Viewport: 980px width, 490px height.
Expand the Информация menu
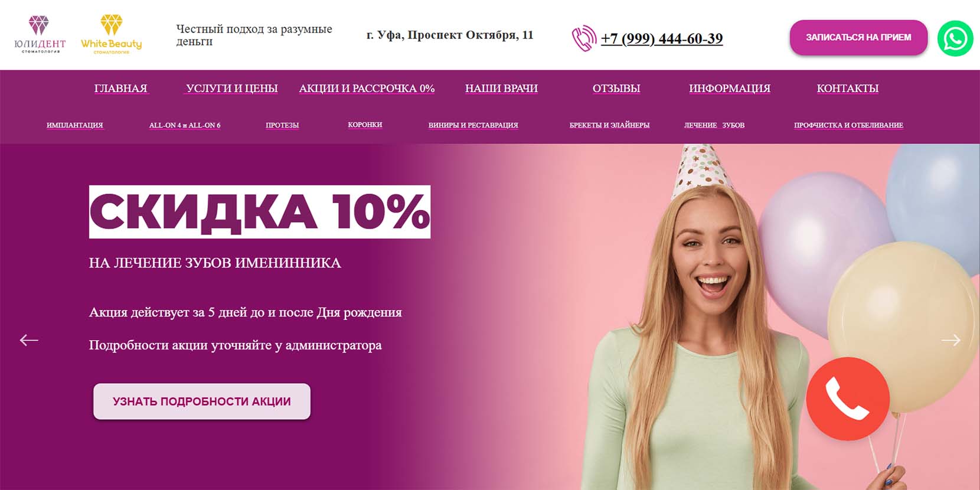[730, 89]
